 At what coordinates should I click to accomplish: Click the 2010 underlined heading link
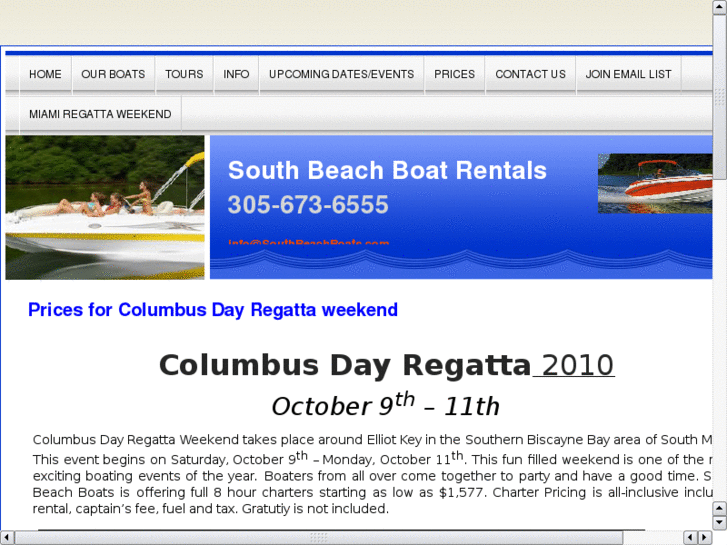(574, 365)
